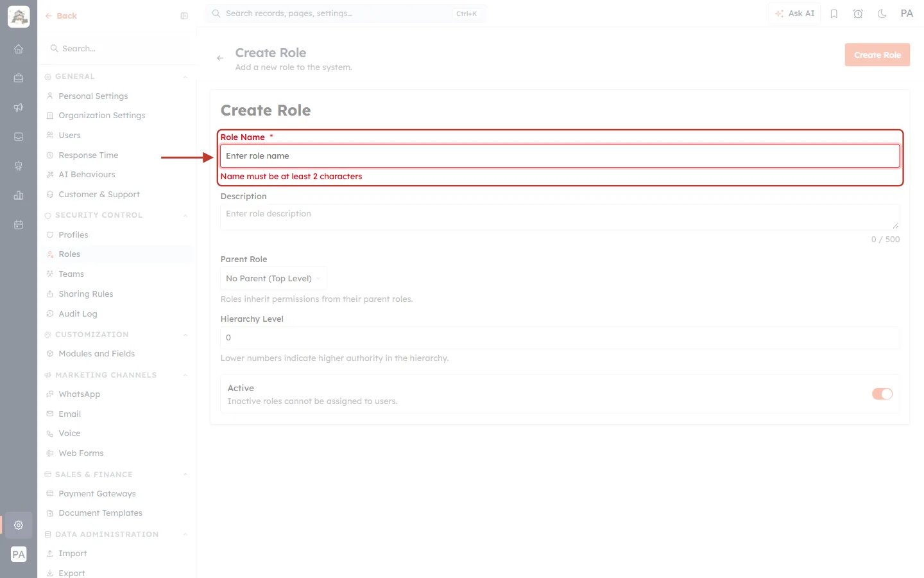Open the bar chart reports icon
Image resolution: width=924 pixels, height=578 pixels.
(x=19, y=195)
